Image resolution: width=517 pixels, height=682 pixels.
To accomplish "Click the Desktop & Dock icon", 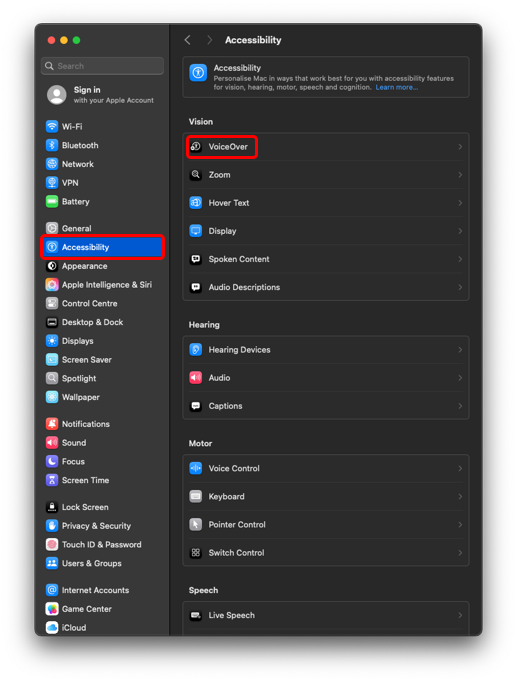I will pyautogui.click(x=52, y=322).
